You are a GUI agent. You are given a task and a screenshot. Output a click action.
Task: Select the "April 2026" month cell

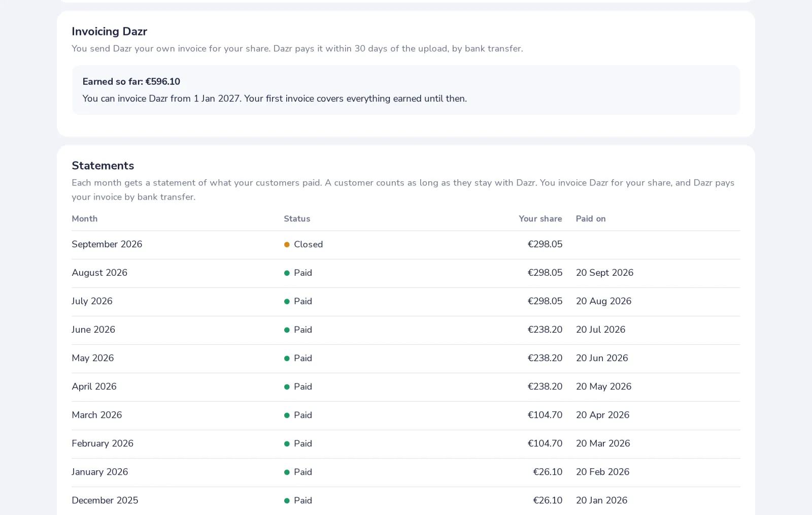click(x=94, y=387)
